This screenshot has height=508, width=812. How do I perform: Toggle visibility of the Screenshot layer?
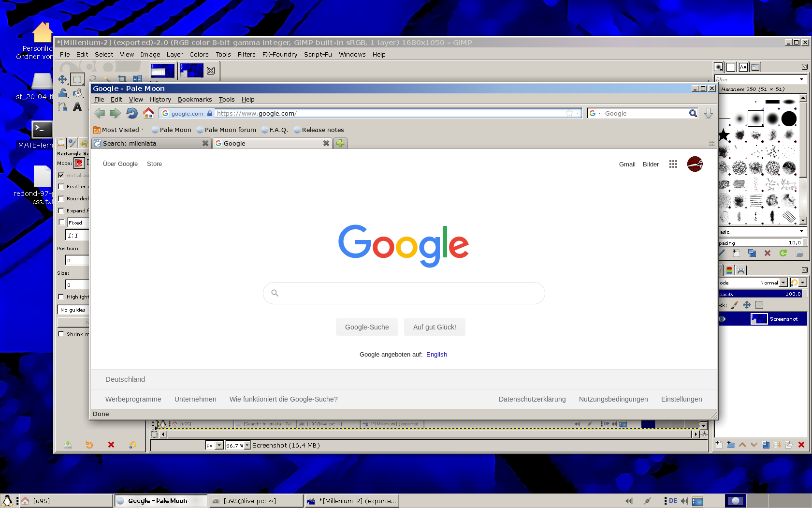pyautogui.click(x=722, y=319)
